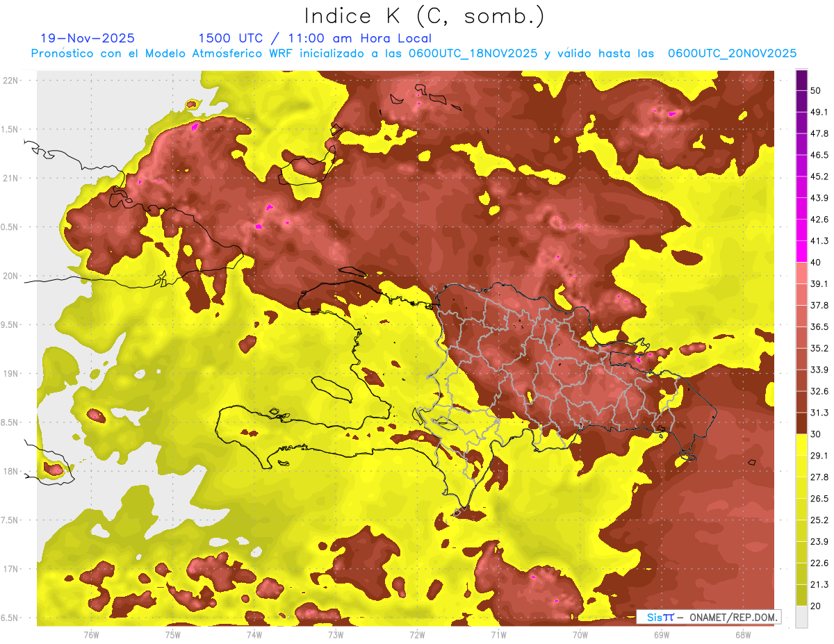Click the color scale value '27.8'
Image resolution: width=834 pixels, height=644 pixels.
[x=819, y=477]
